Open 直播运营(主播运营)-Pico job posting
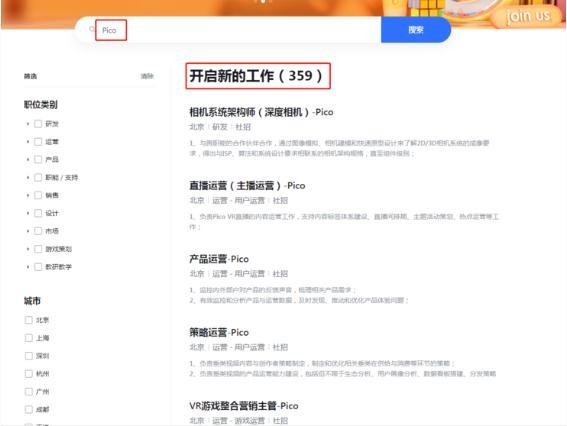567x426 pixels. click(x=247, y=186)
